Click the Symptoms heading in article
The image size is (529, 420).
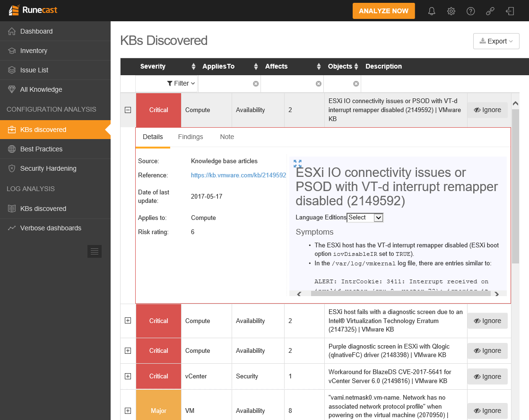314,232
